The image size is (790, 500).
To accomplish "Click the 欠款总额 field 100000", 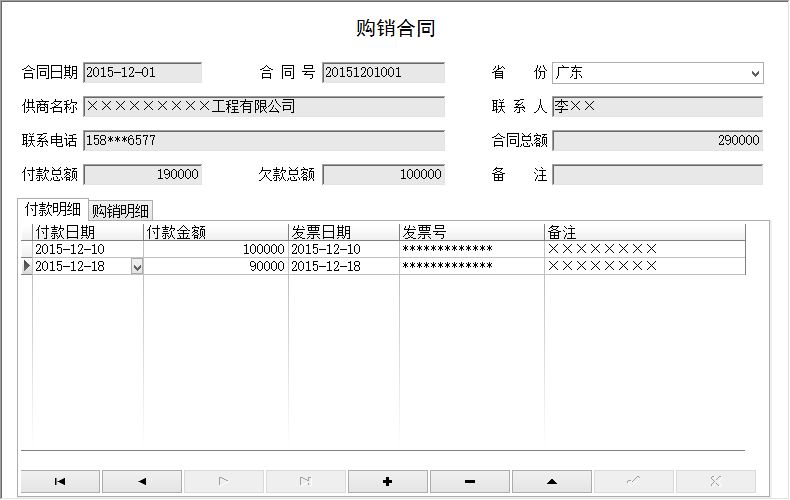I will point(383,175).
